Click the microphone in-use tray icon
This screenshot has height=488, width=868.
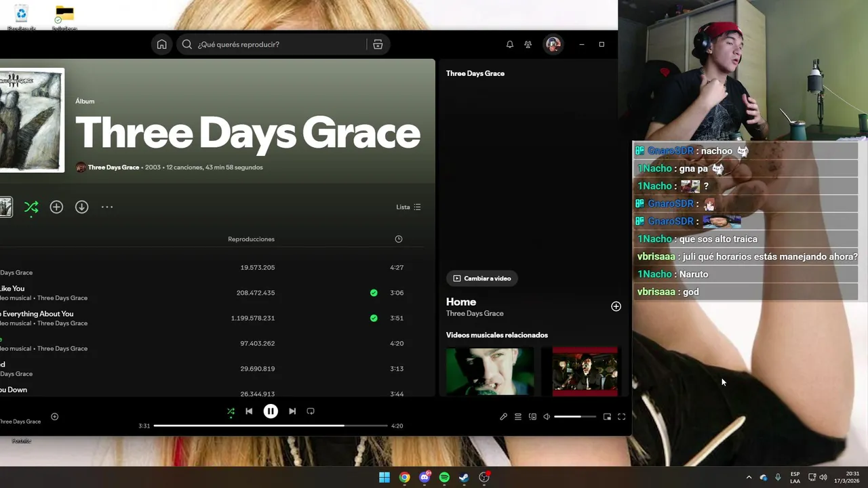pyautogui.click(x=778, y=477)
